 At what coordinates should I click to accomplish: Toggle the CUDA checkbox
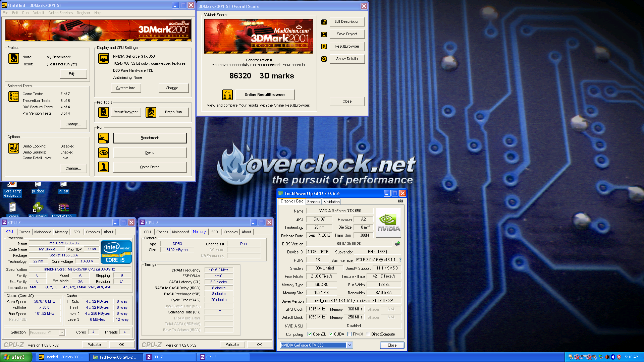(331, 334)
